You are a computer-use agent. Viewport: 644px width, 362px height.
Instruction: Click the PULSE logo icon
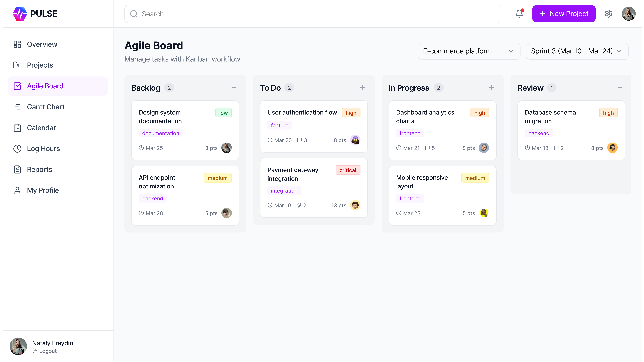(x=20, y=14)
